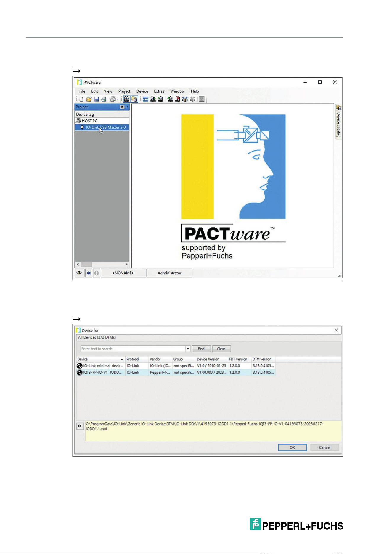
Task: Collapse details with double-arrow expander button
Action: (80, 426)
